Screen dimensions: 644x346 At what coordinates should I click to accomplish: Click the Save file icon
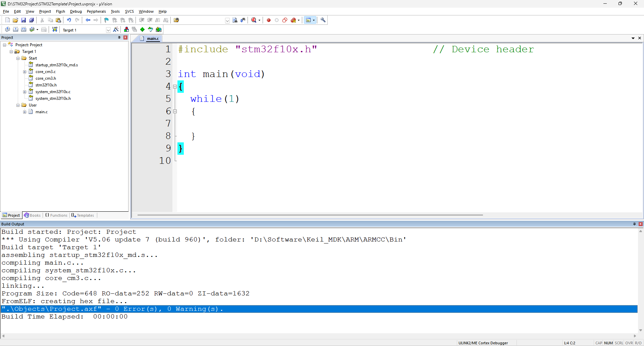[23, 20]
